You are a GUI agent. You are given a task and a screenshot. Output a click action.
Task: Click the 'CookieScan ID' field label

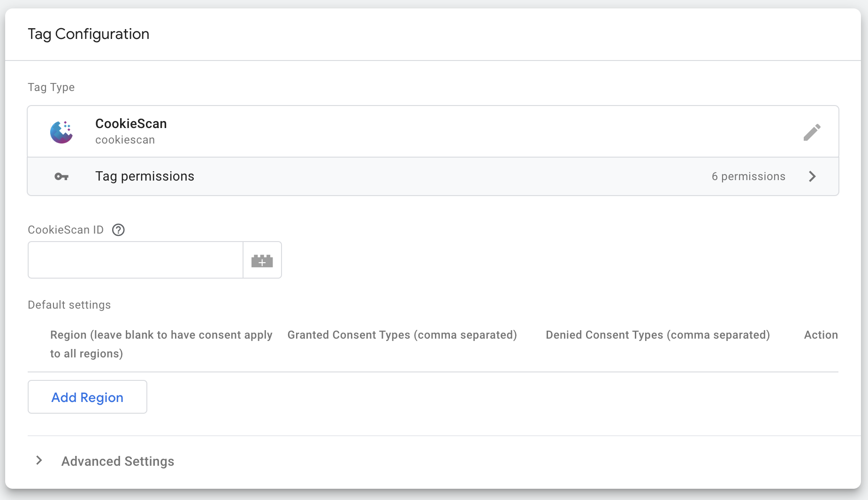coord(66,230)
